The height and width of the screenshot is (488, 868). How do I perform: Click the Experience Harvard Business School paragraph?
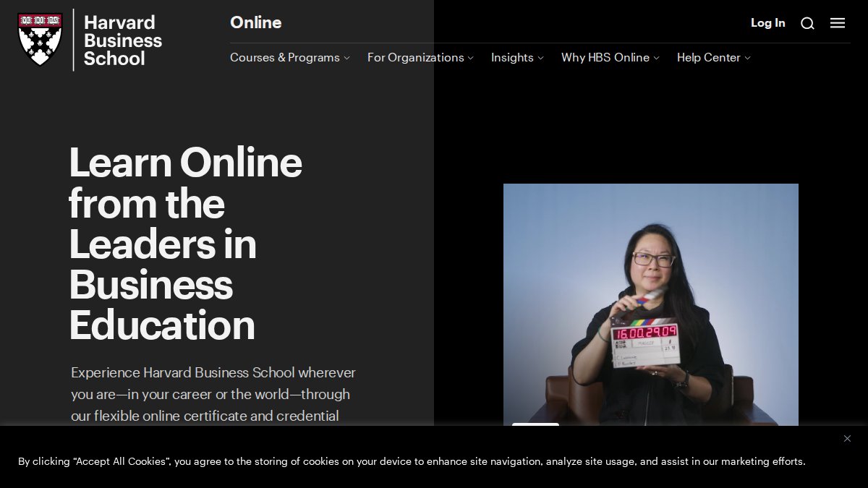(x=213, y=394)
